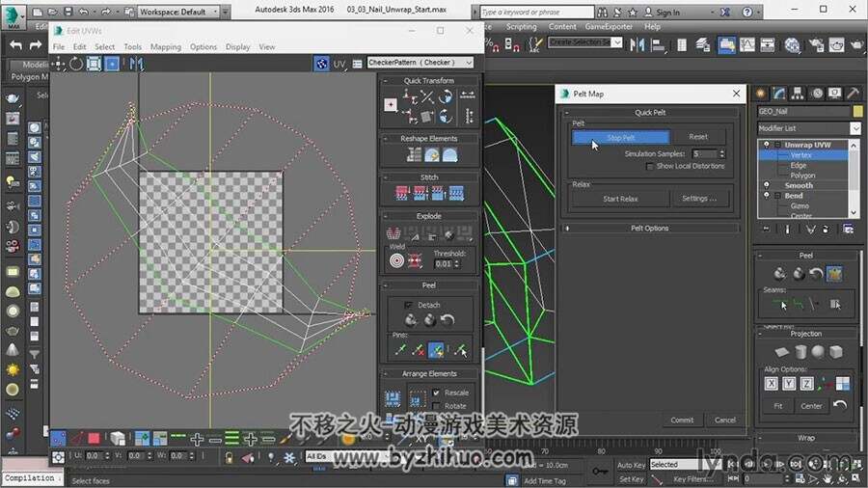
Task: Collapse the Quick Pelt rollout
Action: pyautogui.click(x=566, y=112)
